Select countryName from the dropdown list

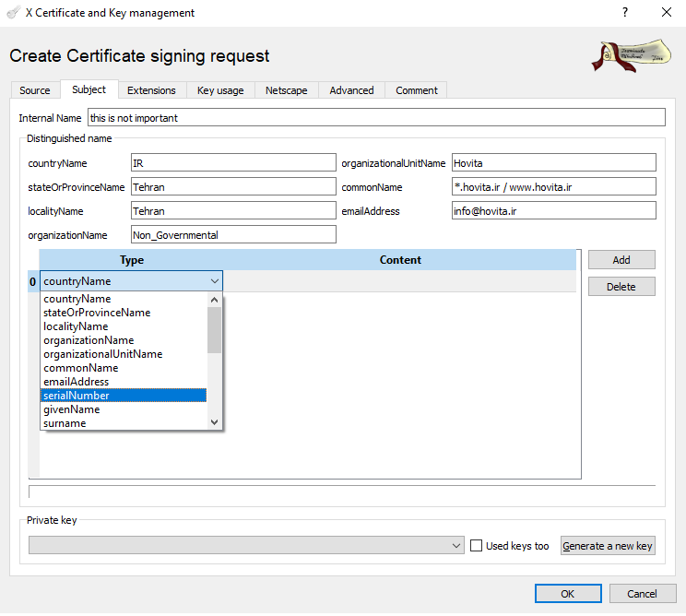pos(124,299)
